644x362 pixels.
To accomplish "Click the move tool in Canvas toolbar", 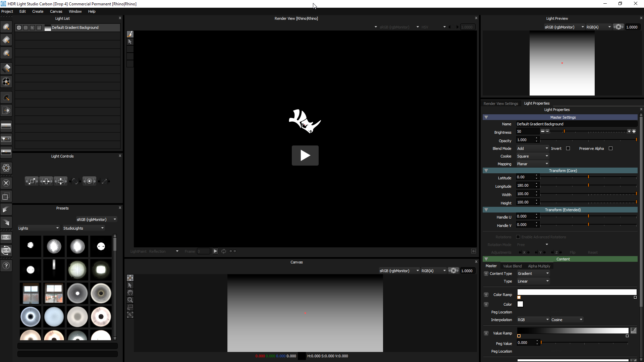I will click(x=130, y=278).
